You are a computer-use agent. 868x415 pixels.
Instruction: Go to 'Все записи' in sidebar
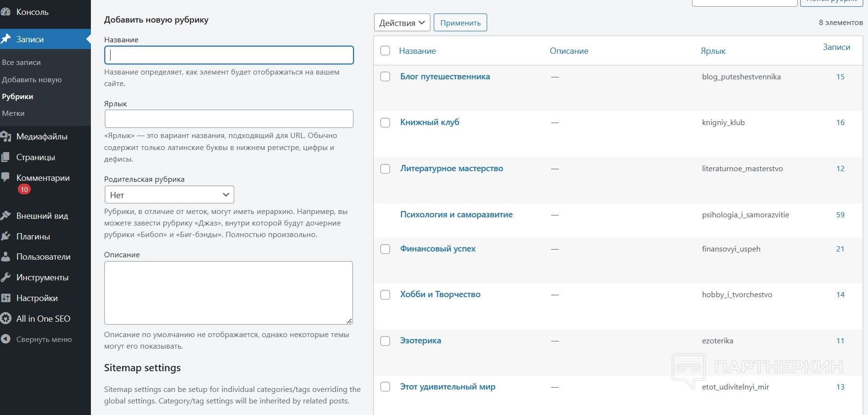pos(21,63)
